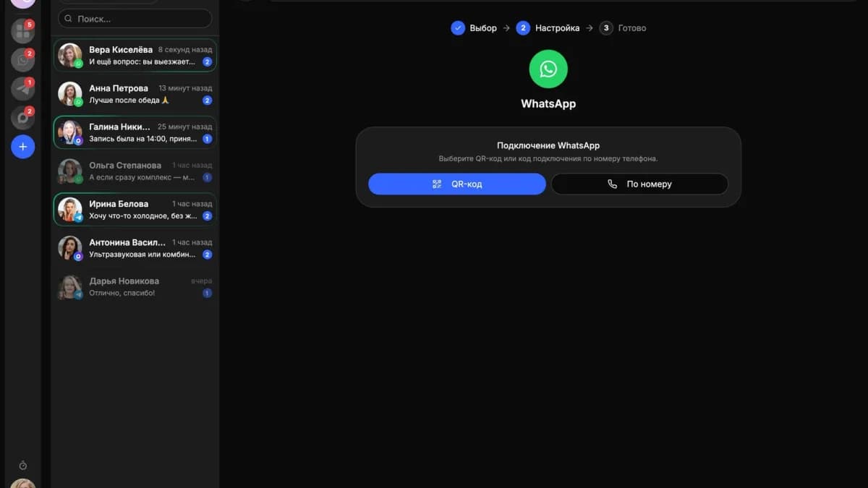868x488 pixels.
Task: Open the fourth sidebar channel with badge 2
Action: pos(22,117)
